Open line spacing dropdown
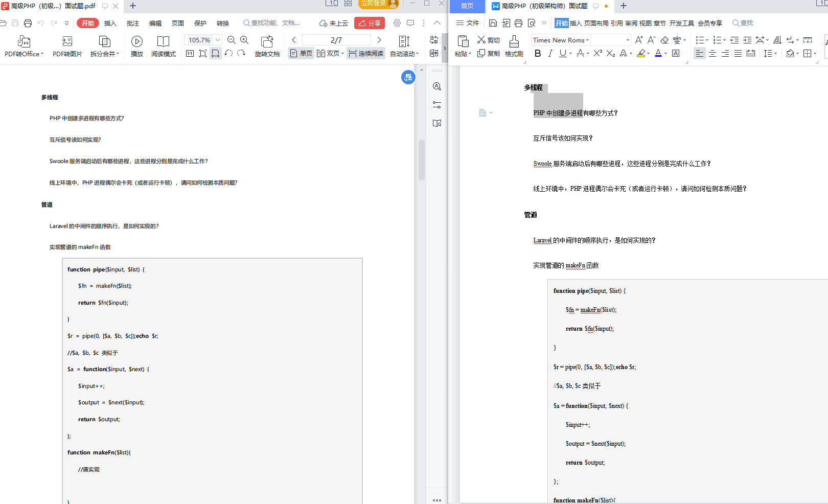This screenshot has height=504, width=828. click(775, 53)
